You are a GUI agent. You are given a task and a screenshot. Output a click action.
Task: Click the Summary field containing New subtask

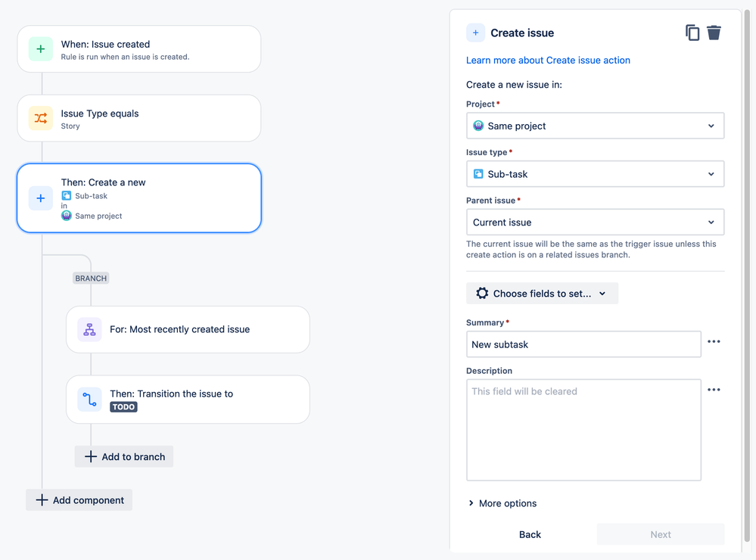coord(583,344)
